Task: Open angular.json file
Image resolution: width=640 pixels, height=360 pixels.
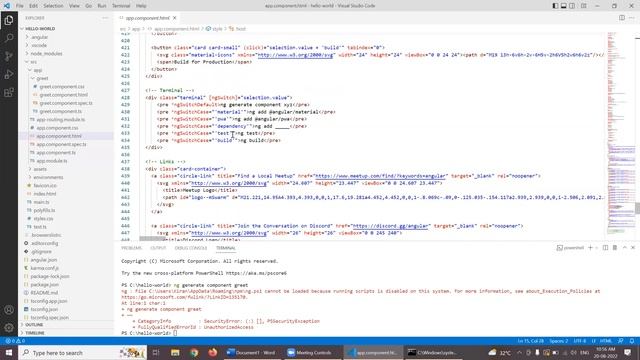Action: [x=43, y=260]
